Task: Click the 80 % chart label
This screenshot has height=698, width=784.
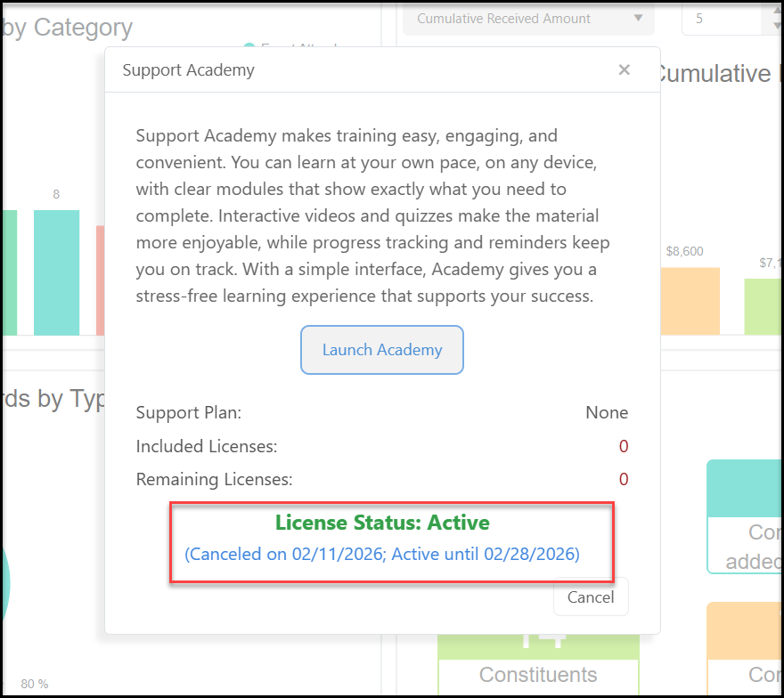Action: pos(35,684)
